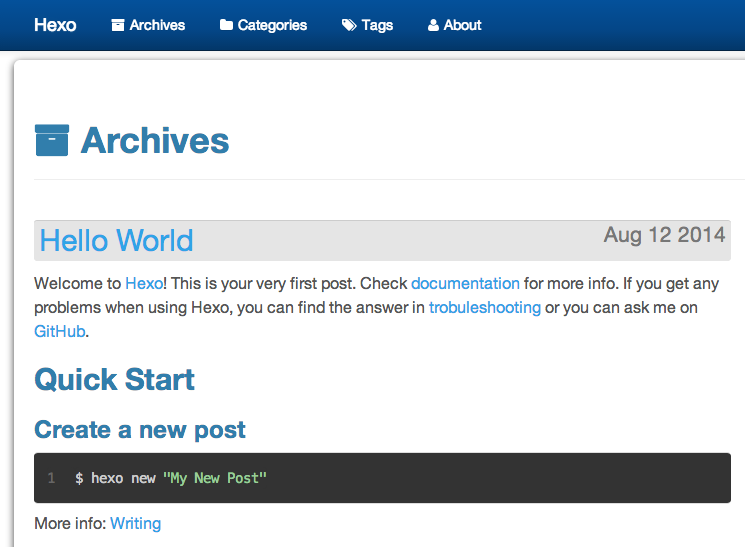Click the Archives box icon in navbar
The image size is (745, 547).
tap(118, 25)
